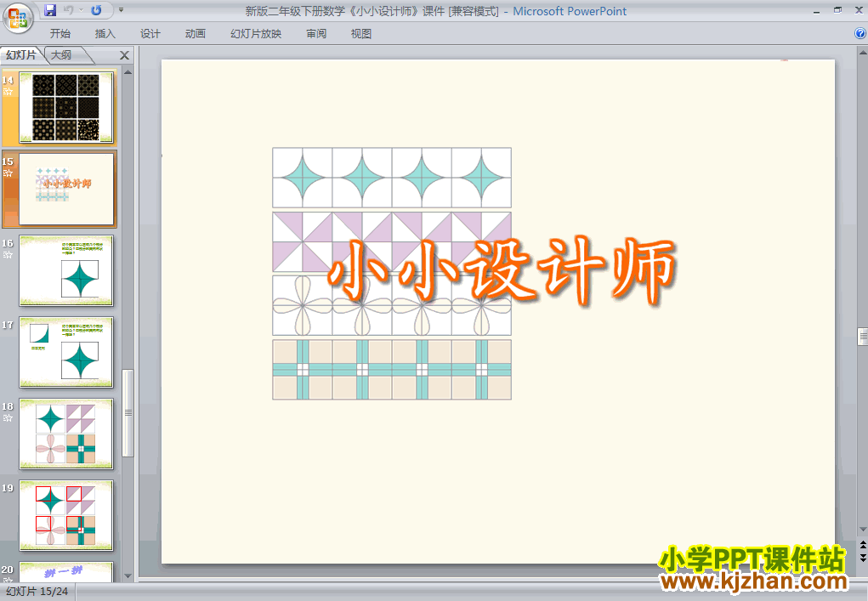Redo action in quick access toolbar

(x=96, y=10)
